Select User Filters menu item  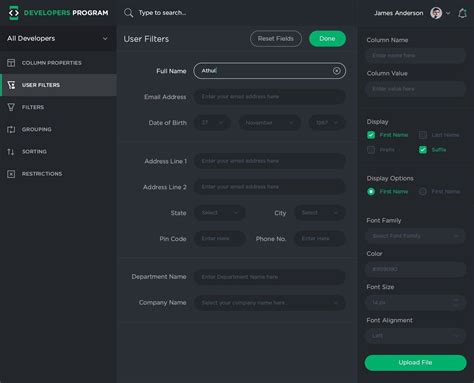coord(58,85)
